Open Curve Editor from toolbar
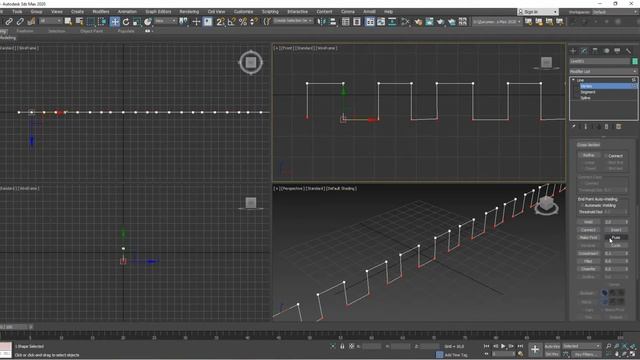 pyautogui.click(x=381, y=22)
